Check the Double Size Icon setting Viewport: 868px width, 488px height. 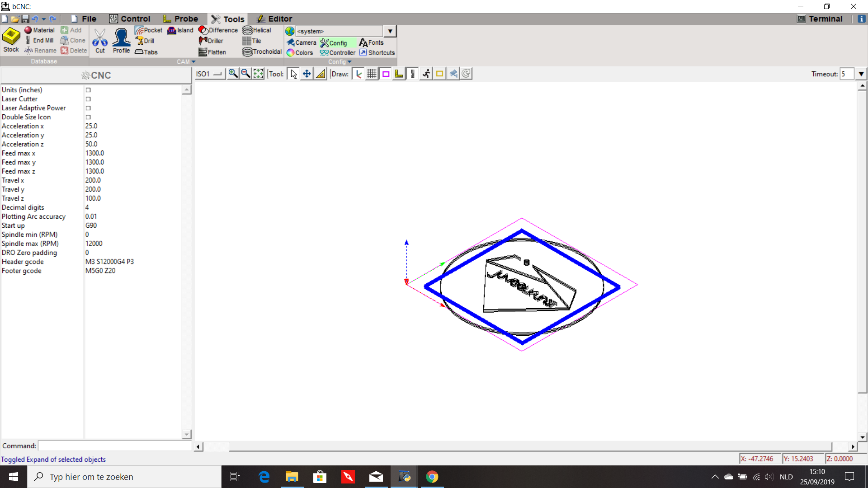click(88, 117)
